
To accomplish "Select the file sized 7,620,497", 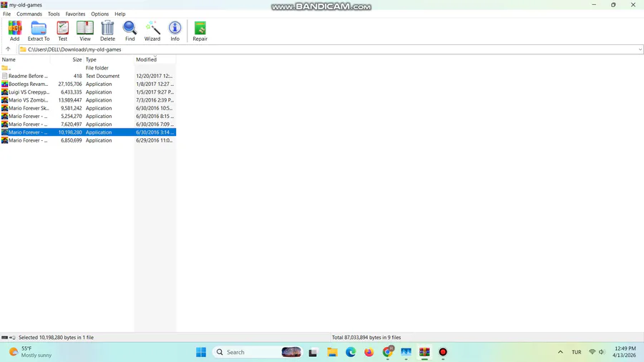I will coord(88,124).
